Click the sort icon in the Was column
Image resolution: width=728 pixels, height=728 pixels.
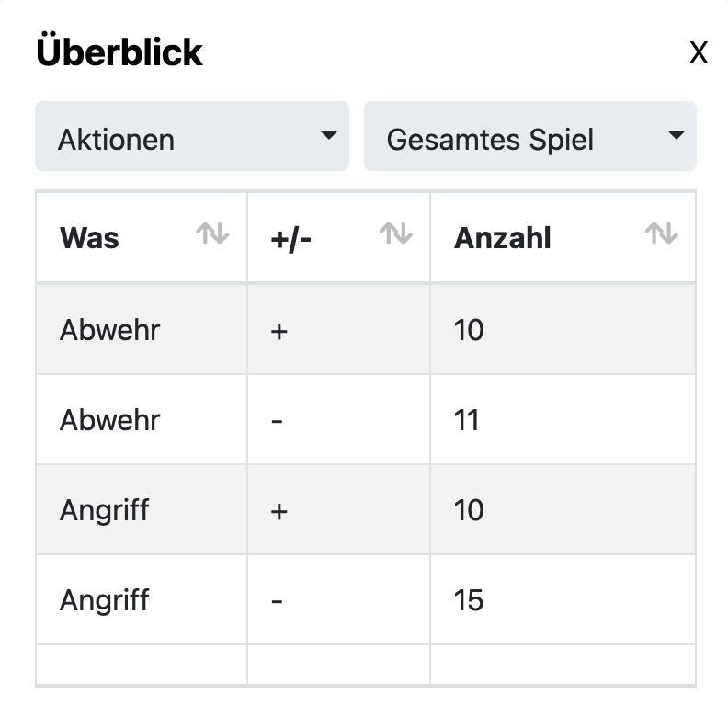(212, 234)
